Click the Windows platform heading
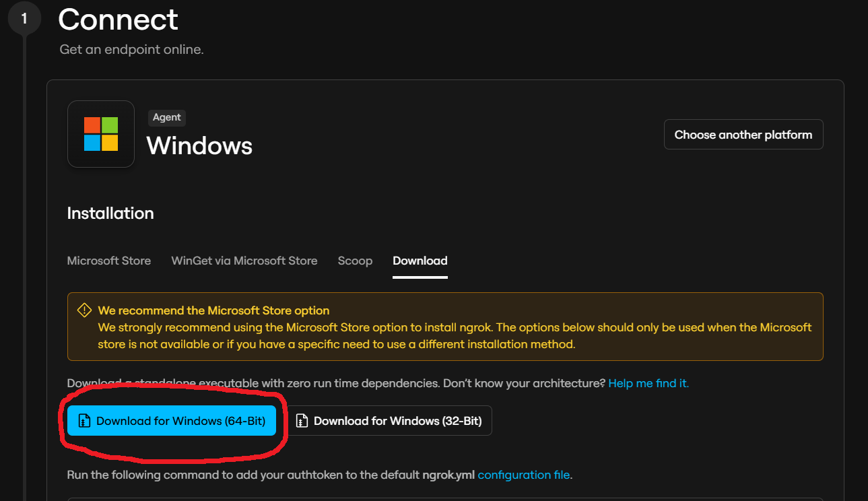 click(199, 145)
